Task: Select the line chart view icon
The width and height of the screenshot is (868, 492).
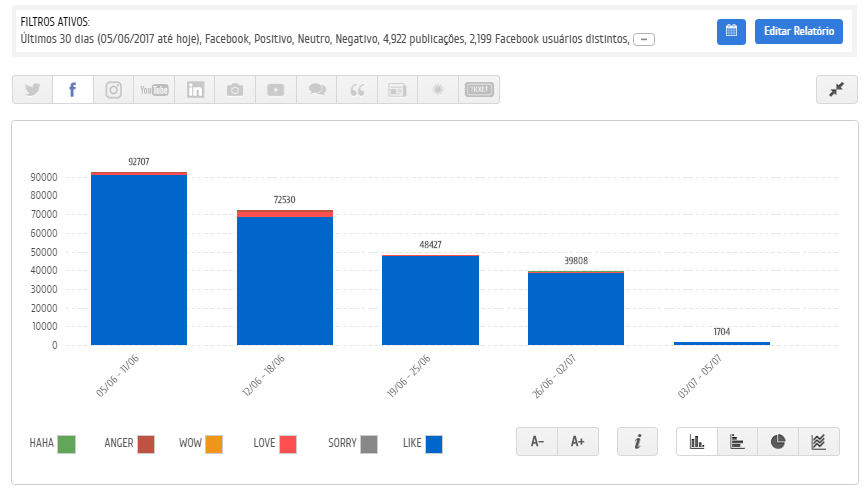Action: tap(818, 441)
